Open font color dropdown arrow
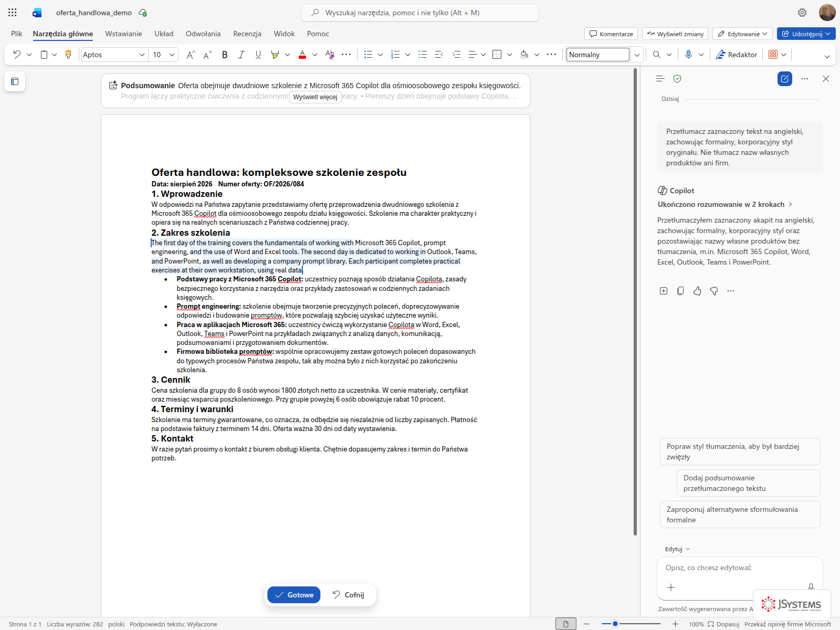The height and width of the screenshot is (630, 840). pyautogui.click(x=314, y=55)
